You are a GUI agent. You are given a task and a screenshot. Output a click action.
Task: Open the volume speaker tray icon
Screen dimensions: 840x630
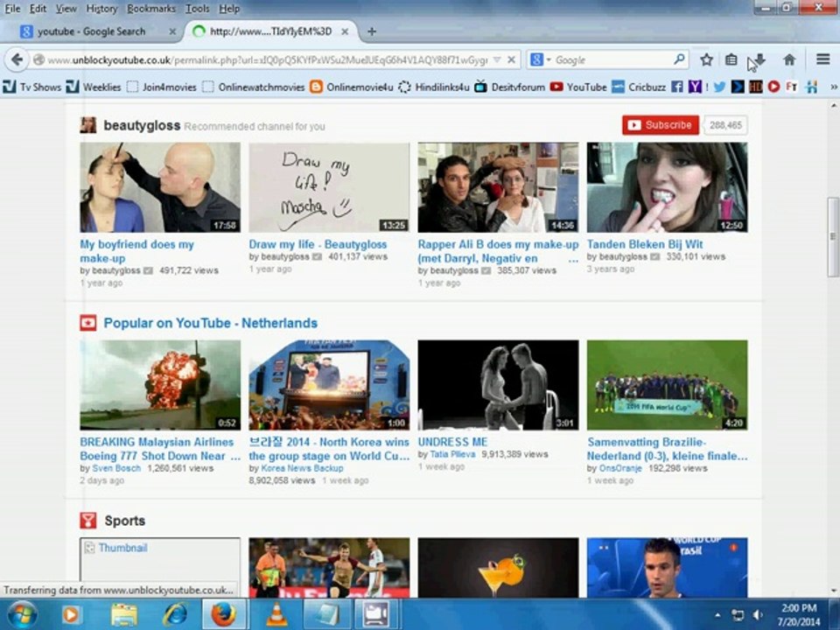758,615
